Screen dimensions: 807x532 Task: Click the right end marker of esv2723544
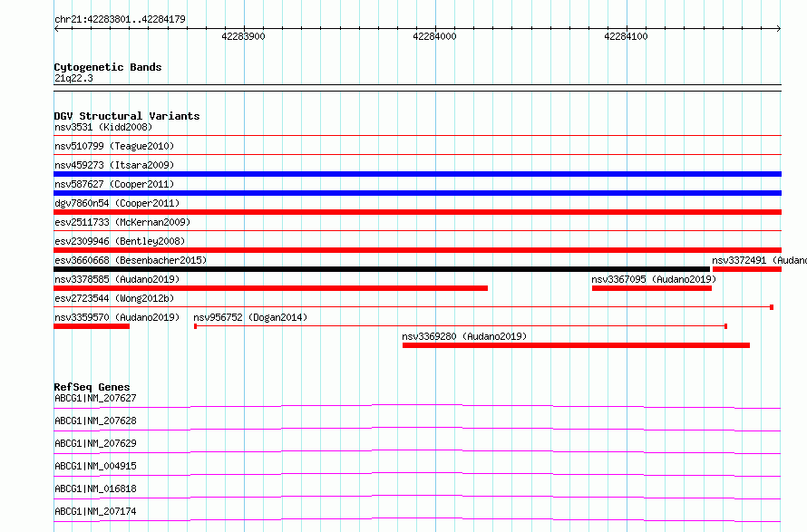click(x=772, y=307)
